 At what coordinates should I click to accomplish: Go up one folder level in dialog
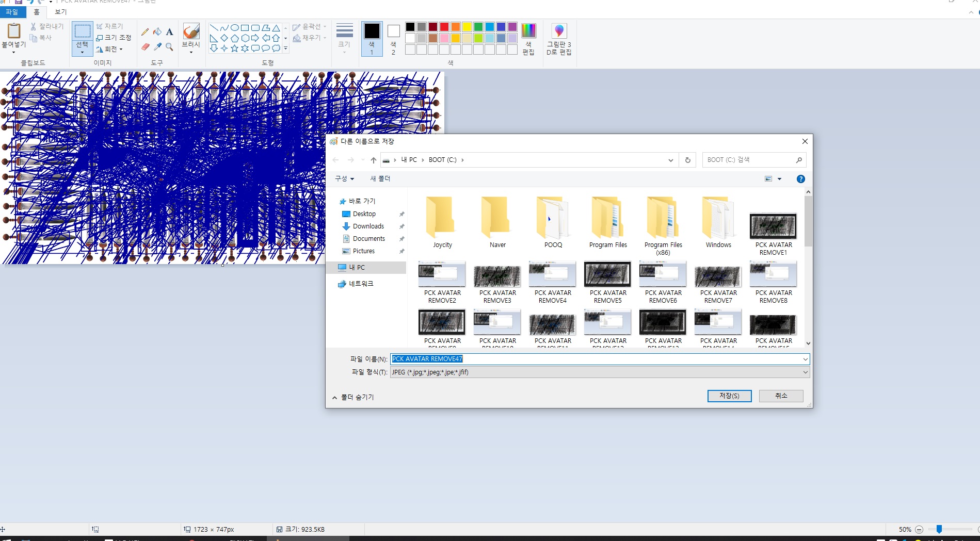[374, 160]
